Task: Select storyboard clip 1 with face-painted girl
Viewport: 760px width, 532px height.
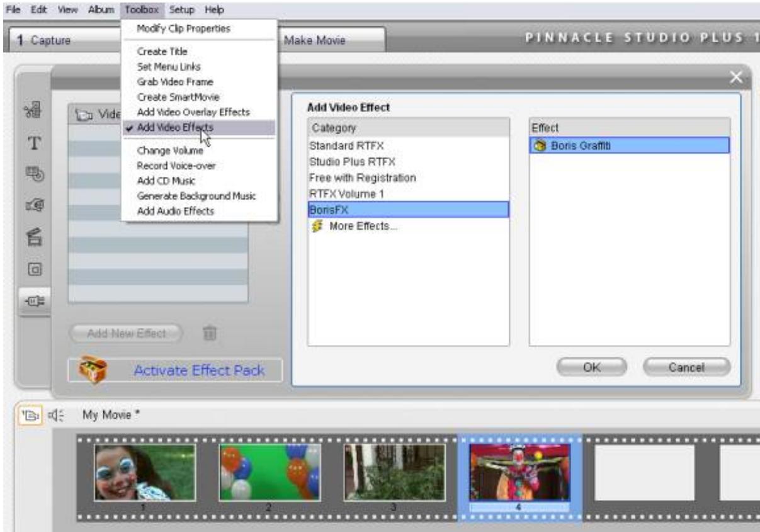Action: [x=145, y=472]
